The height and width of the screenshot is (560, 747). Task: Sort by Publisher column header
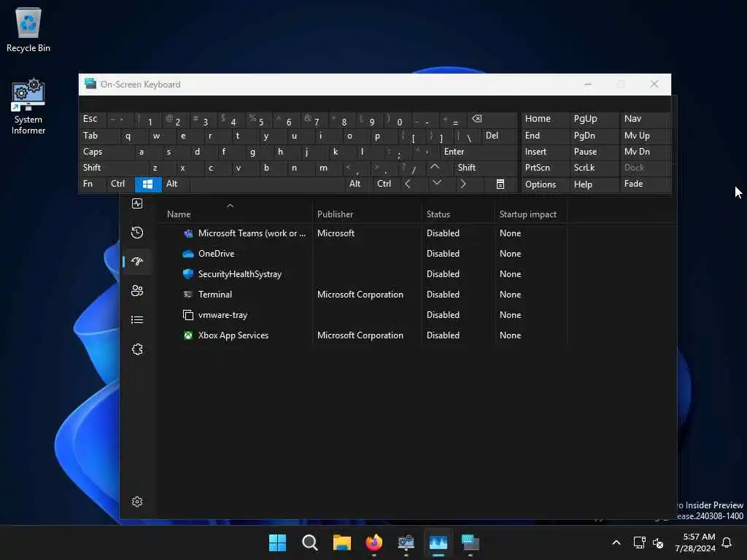click(367, 214)
